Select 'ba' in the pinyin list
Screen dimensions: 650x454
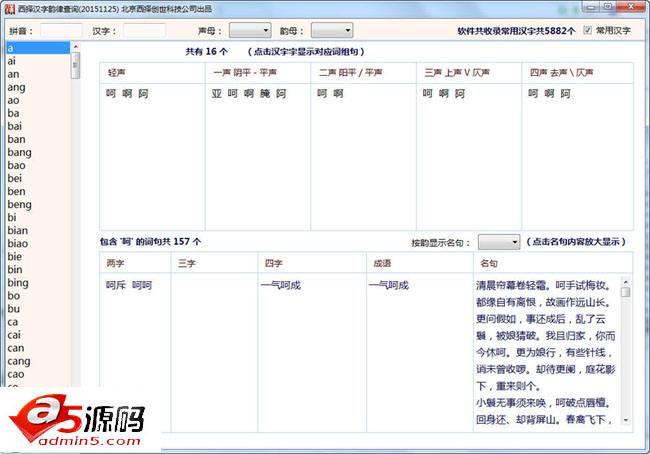click(38, 113)
